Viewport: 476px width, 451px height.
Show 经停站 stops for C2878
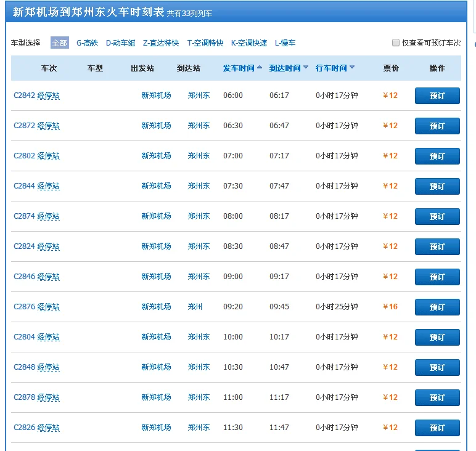48,397
